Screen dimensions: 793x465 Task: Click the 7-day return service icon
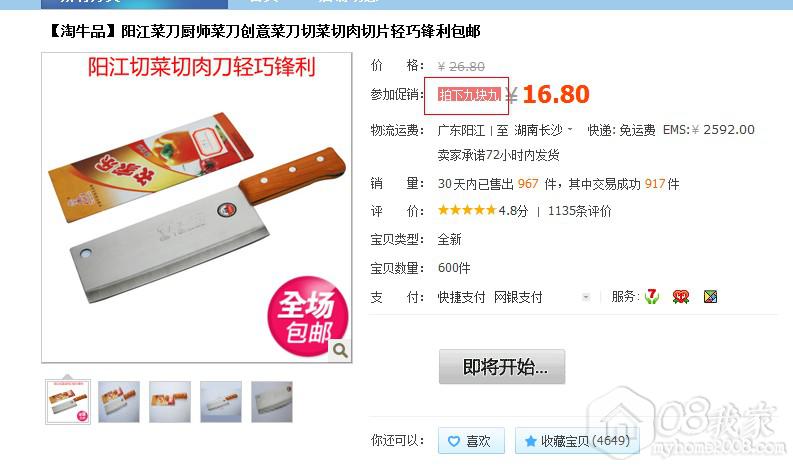pyautogui.click(x=652, y=297)
